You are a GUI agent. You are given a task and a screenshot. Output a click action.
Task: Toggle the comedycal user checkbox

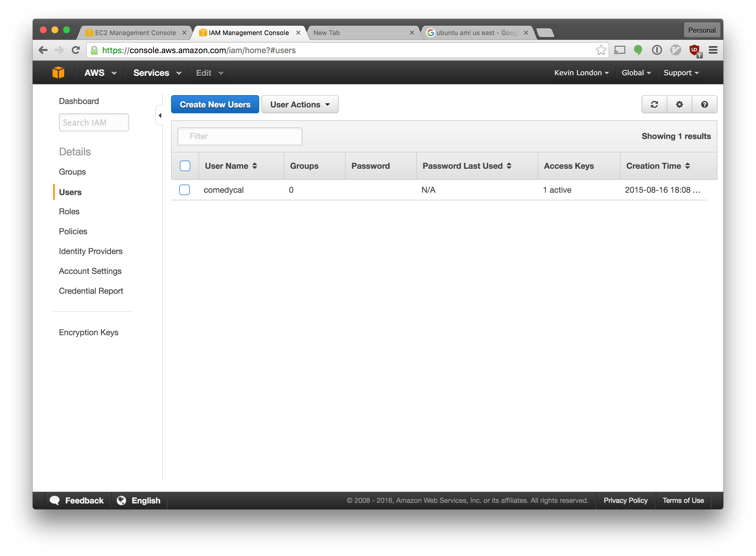pyautogui.click(x=184, y=190)
